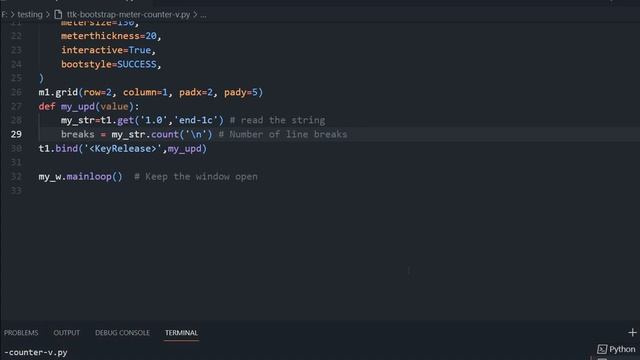640x360 pixels.
Task: Click the testing folder in breadcrumb
Action: pos(30,14)
